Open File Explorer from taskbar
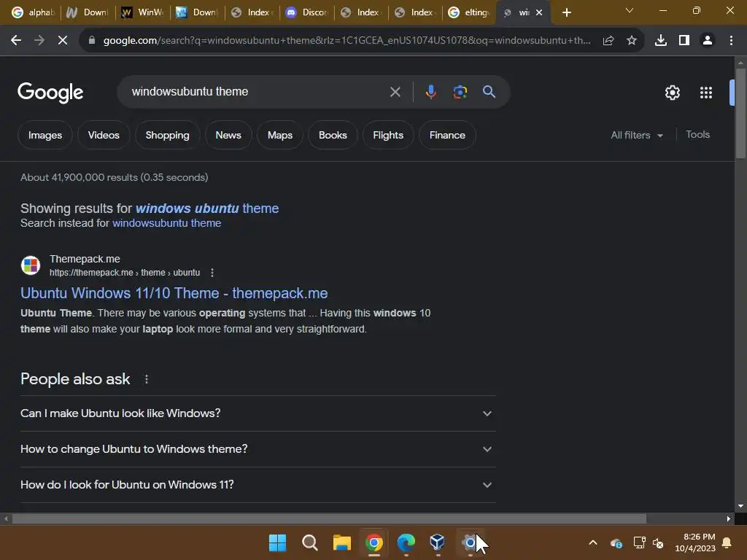The width and height of the screenshot is (747, 560). (x=341, y=542)
